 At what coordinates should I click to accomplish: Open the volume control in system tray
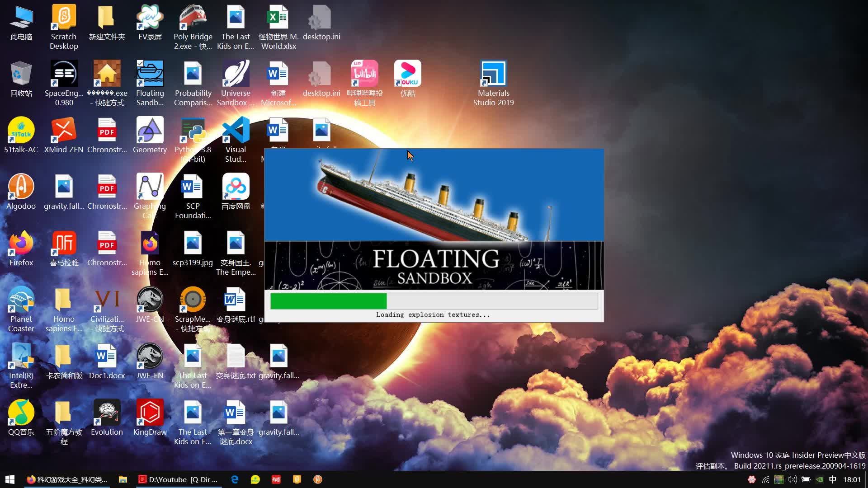click(x=792, y=479)
